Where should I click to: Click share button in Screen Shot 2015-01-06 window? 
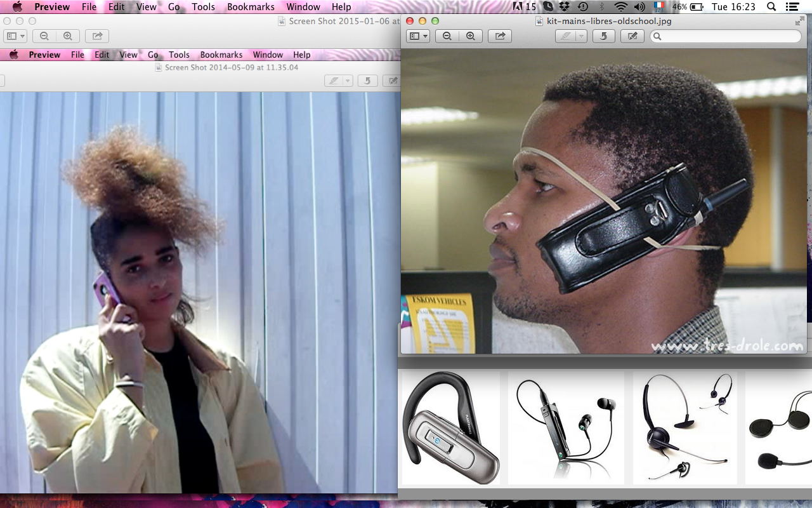97,36
